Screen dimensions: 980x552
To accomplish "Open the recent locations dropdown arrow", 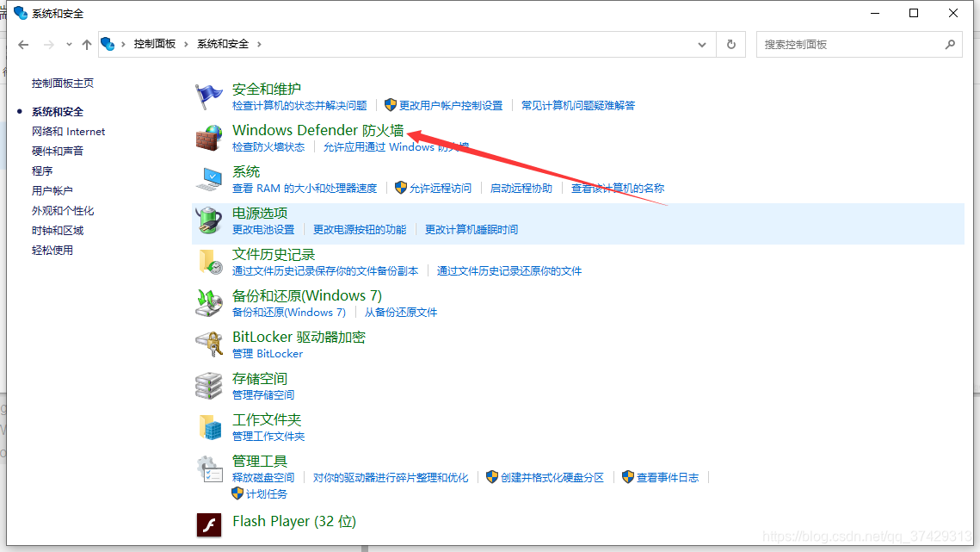I will pos(69,45).
